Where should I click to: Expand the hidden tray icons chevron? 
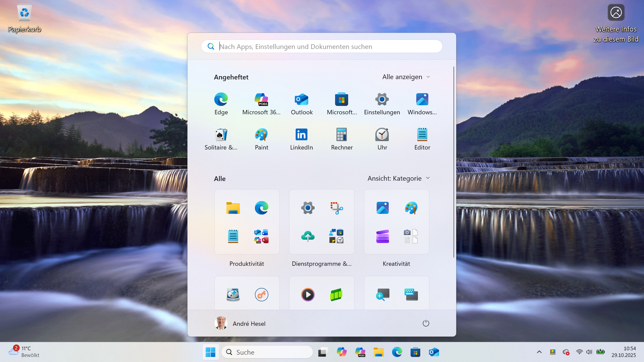tap(539, 352)
